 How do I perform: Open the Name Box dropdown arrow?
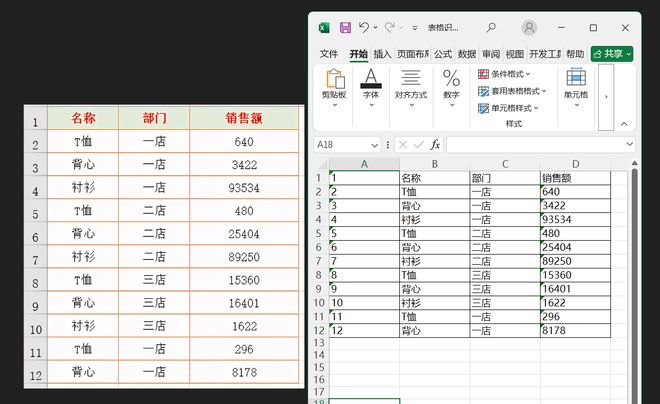(375, 145)
